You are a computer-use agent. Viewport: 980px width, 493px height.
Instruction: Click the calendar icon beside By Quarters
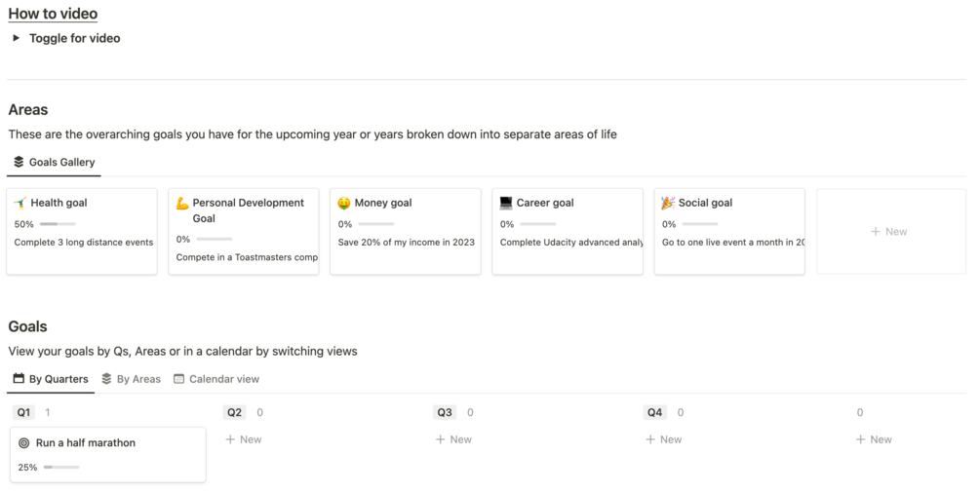tap(19, 379)
